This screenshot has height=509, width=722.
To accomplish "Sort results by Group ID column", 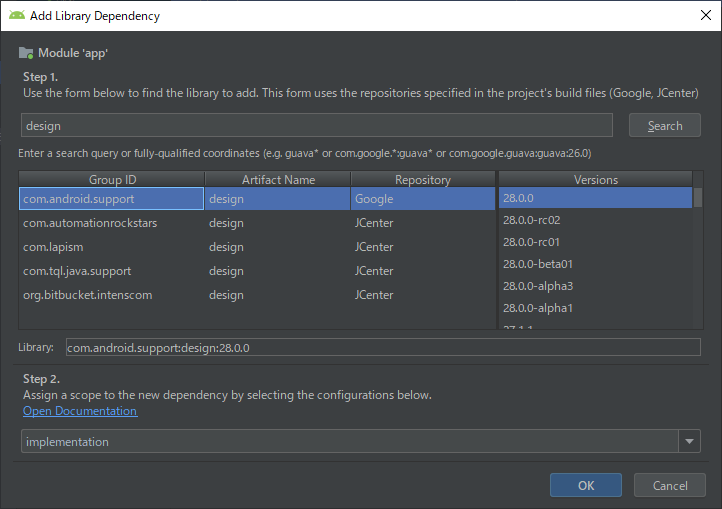I will pos(112,180).
